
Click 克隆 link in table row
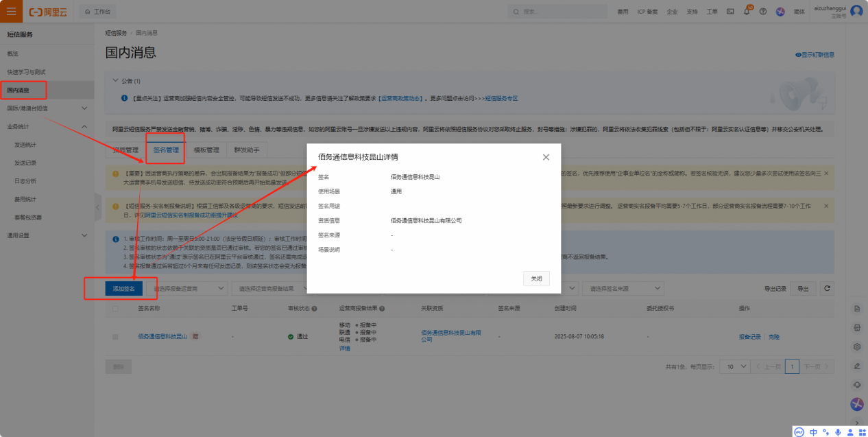point(774,337)
